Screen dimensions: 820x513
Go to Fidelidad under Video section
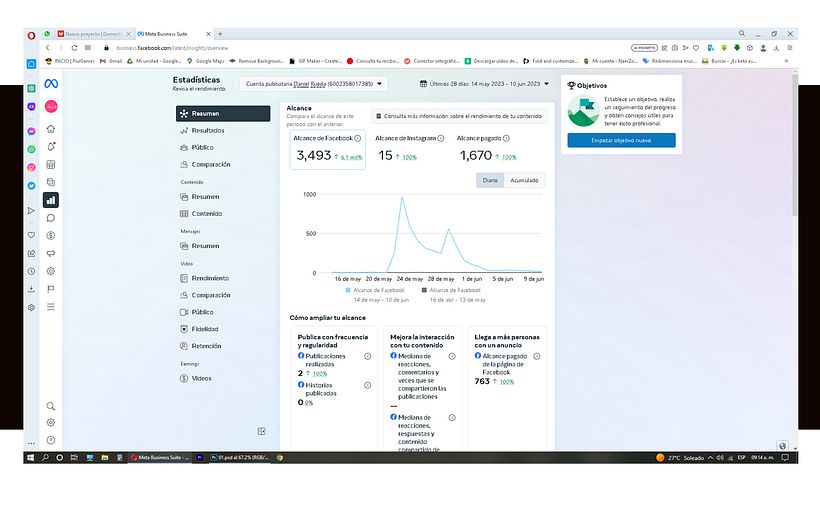coord(205,329)
